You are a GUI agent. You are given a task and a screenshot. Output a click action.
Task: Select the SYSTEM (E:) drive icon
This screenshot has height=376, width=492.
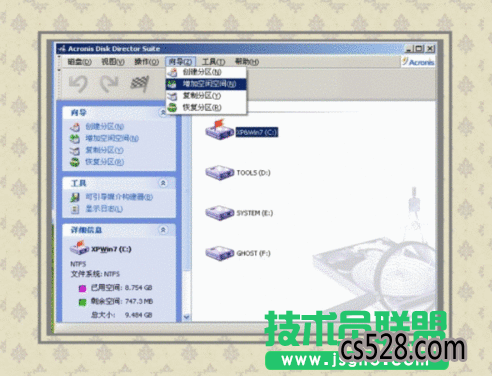click(x=219, y=213)
